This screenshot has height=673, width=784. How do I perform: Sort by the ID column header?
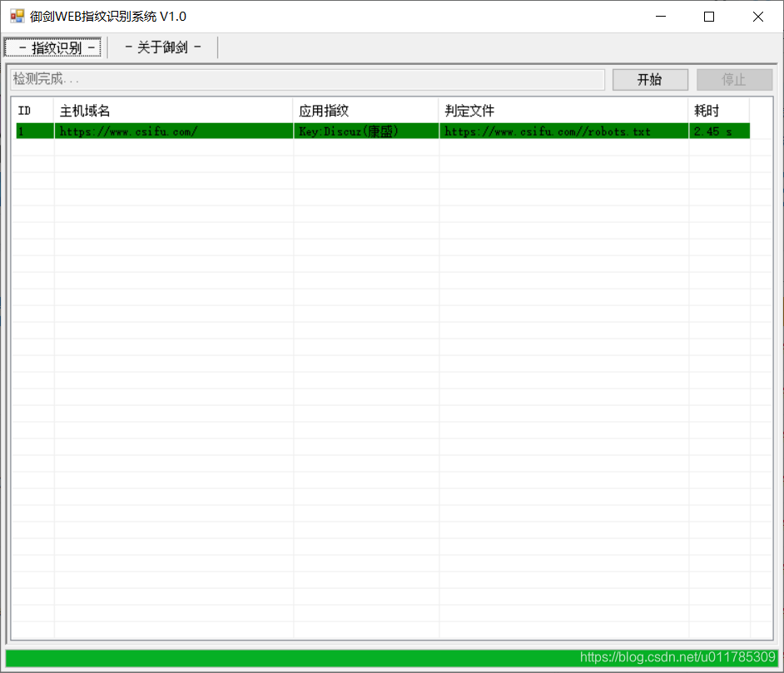33,111
